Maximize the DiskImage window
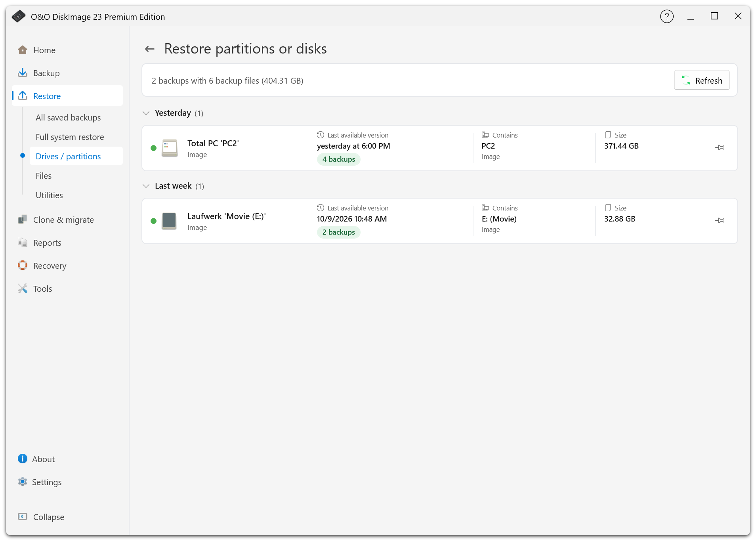This screenshot has height=541, width=756. pyautogui.click(x=714, y=16)
